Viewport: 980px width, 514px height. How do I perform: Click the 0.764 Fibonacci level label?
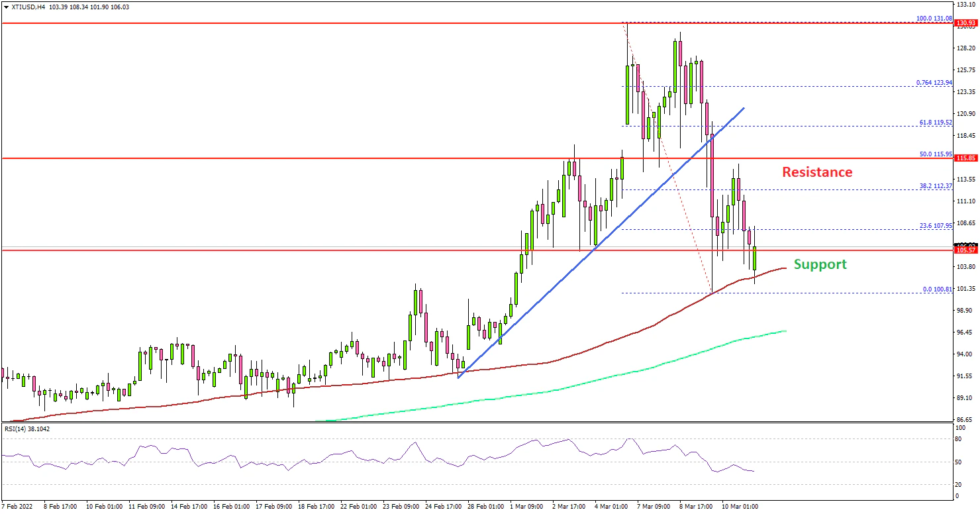[936, 83]
